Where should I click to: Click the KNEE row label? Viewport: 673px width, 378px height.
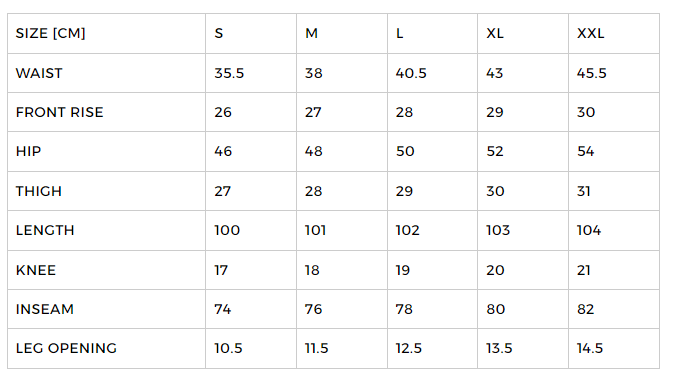[36, 270]
